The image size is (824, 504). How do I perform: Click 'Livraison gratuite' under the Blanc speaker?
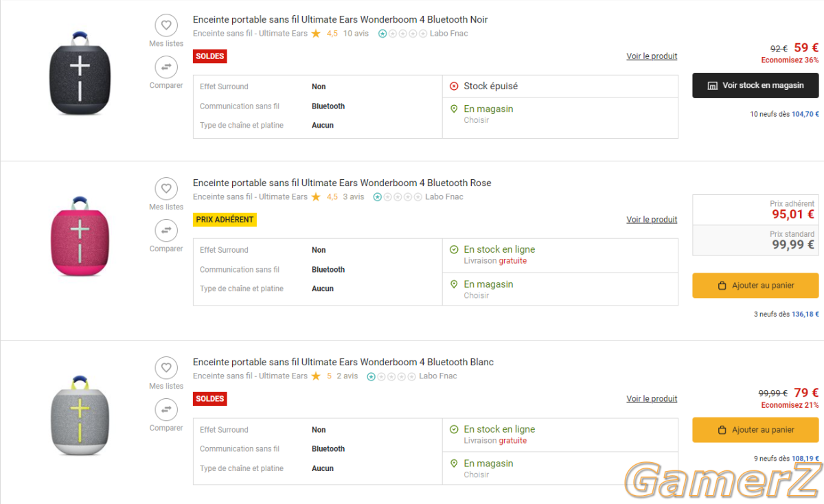495,441
